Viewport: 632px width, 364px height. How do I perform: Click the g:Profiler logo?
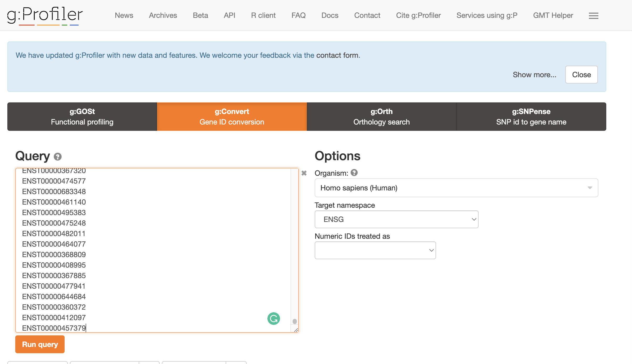pyautogui.click(x=45, y=15)
